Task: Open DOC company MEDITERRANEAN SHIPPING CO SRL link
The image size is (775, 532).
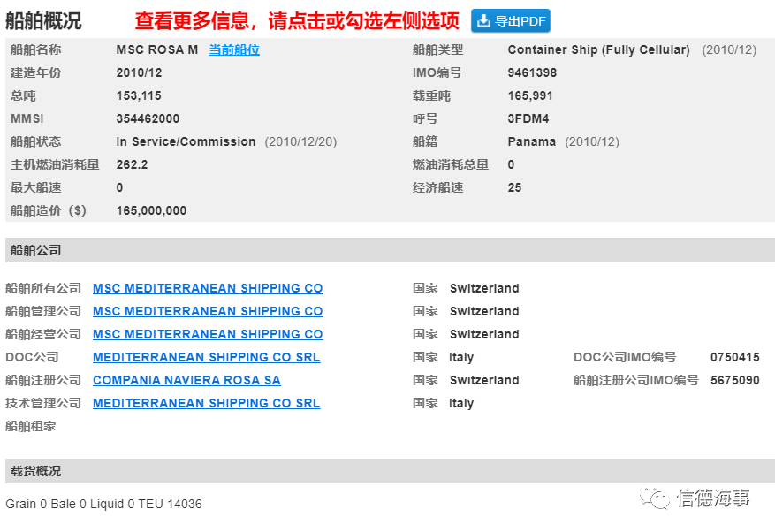Action: (x=206, y=357)
